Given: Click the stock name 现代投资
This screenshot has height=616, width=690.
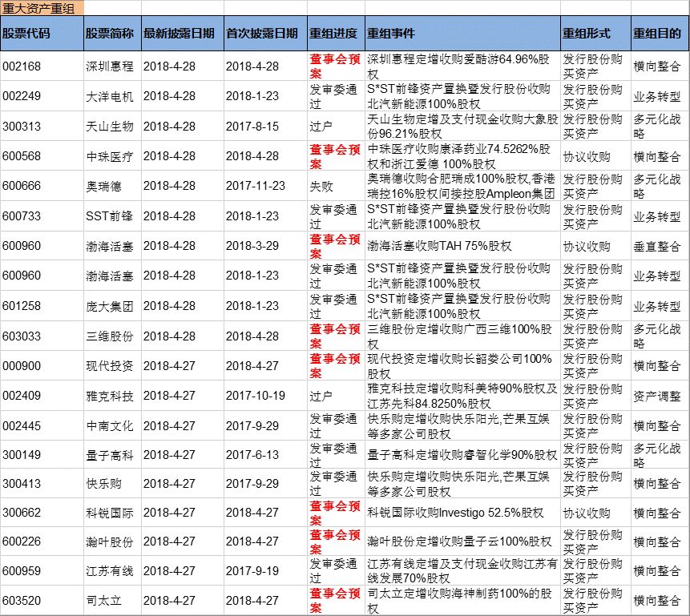Looking at the screenshot, I should (x=110, y=366).
